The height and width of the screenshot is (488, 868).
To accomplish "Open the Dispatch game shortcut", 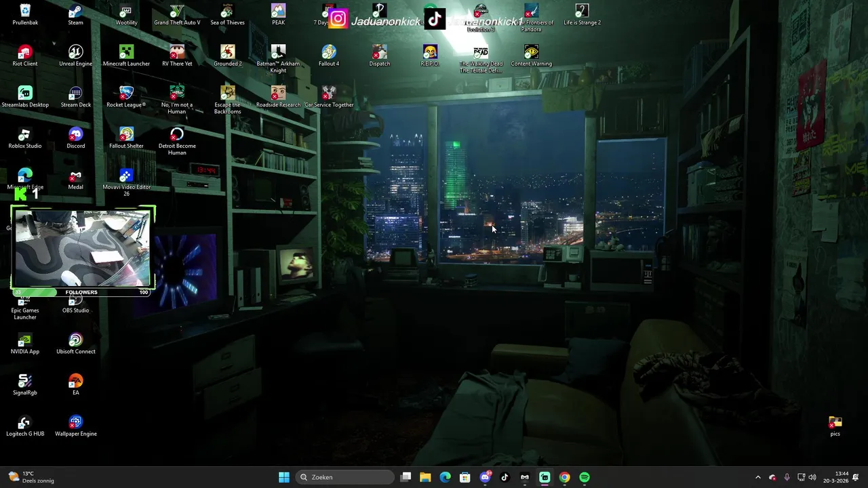I will [379, 56].
